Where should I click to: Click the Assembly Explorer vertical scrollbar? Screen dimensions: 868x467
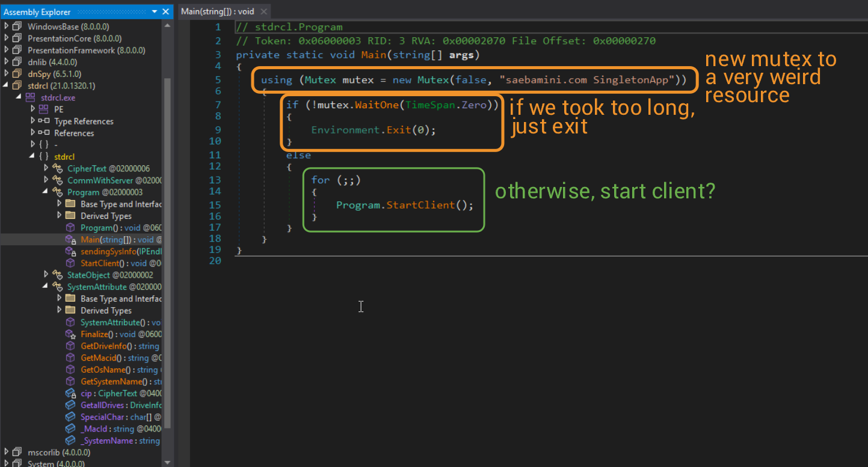[x=167, y=240]
